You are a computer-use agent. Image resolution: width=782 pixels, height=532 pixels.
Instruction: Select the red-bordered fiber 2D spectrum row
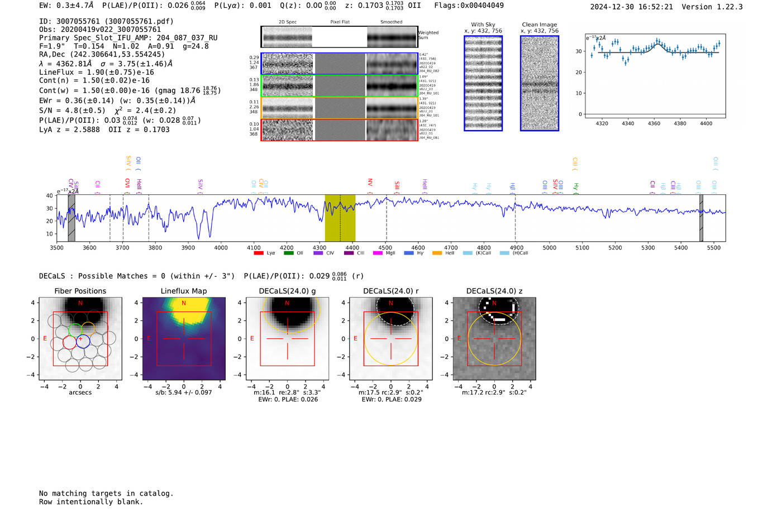point(340,130)
